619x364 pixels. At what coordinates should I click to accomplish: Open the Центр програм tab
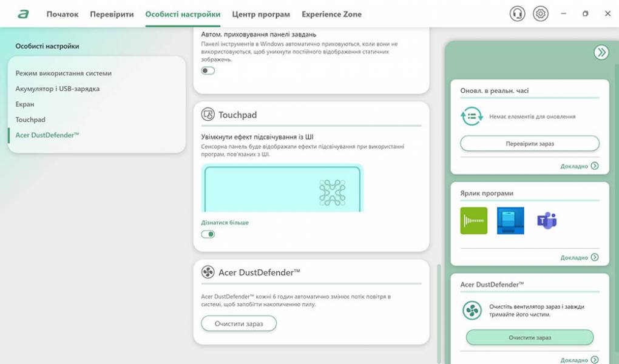[x=261, y=14]
